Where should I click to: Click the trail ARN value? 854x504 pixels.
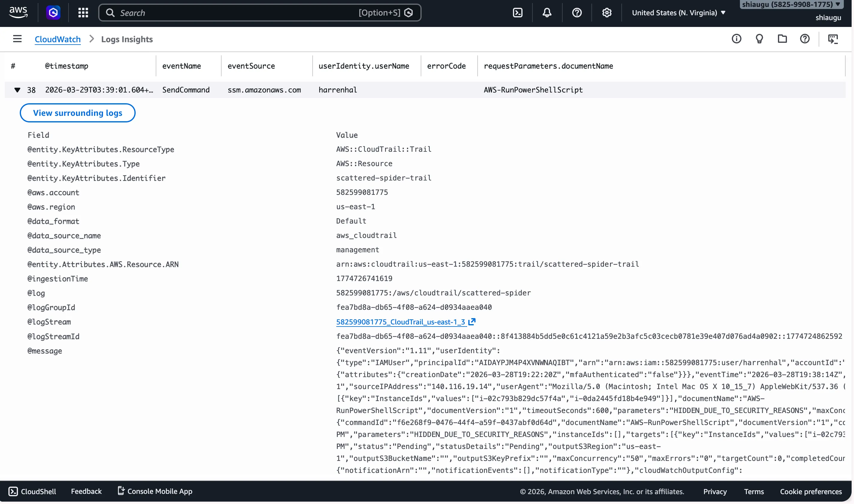tap(488, 264)
